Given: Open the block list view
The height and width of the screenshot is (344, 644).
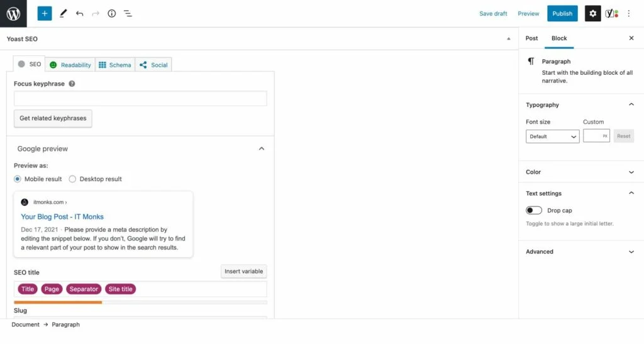Looking at the screenshot, I should pyautogui.click(x=128, y=14).
